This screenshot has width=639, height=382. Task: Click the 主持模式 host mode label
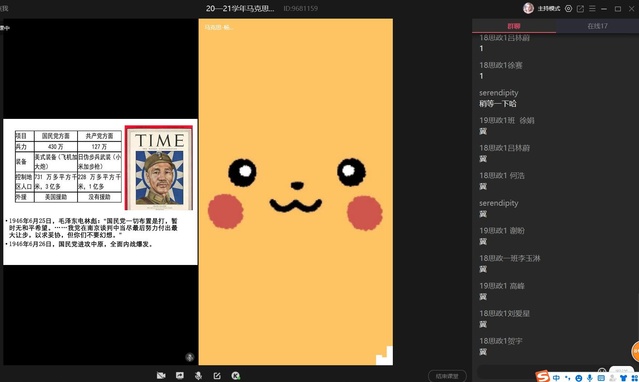pyautogui.click(x=549, y=9)
